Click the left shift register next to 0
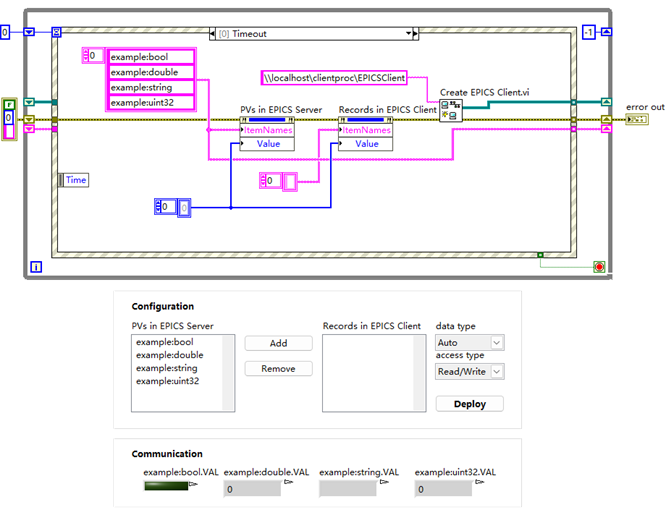This screenshot has height=515, width=666. coord(29,32)
